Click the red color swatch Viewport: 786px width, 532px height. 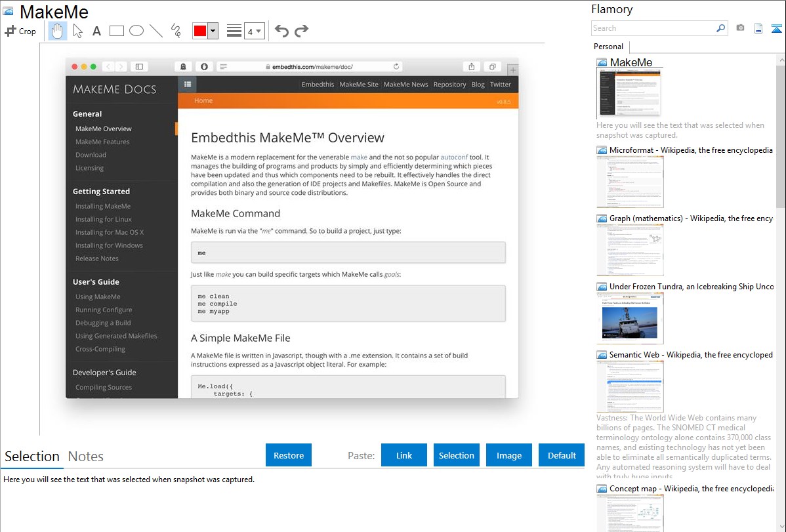(x=200, y=31)
